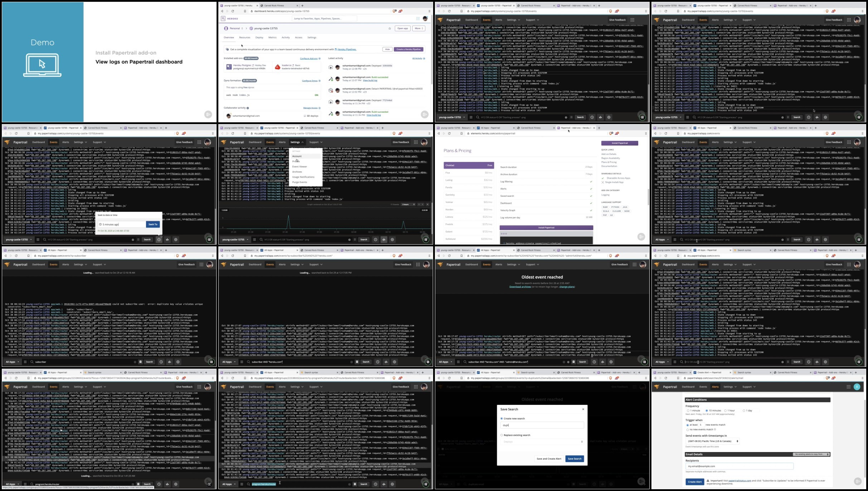Click help icon beside no new events match
868x491 pixels.
(715, 429)
